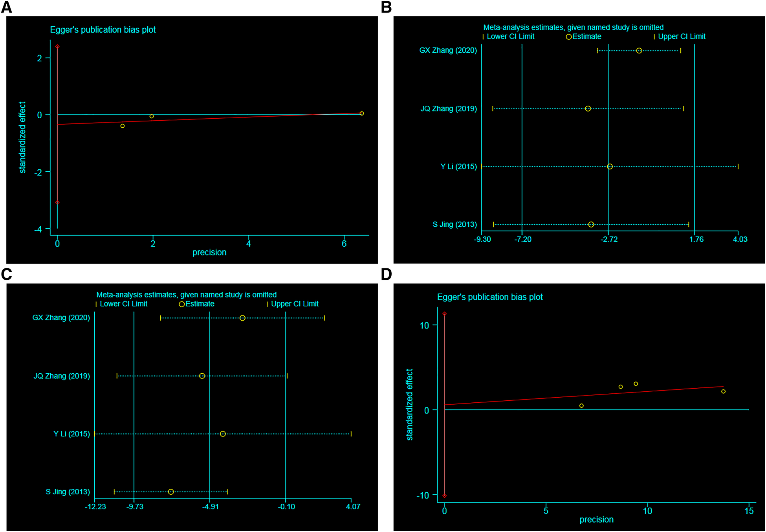
Task: Click the -2.72 axis label in panel B
Action: click(609, 239)
